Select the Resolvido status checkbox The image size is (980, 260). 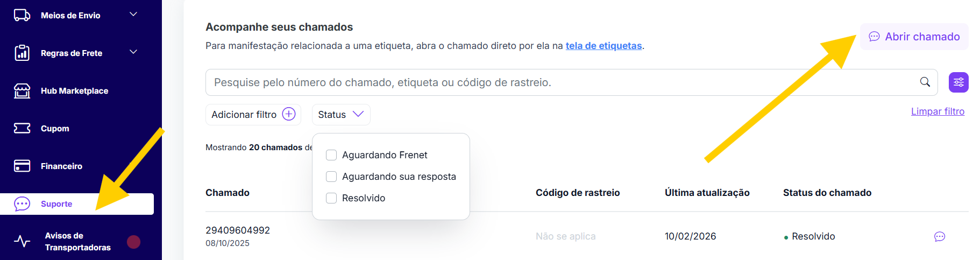click(331, 198)
